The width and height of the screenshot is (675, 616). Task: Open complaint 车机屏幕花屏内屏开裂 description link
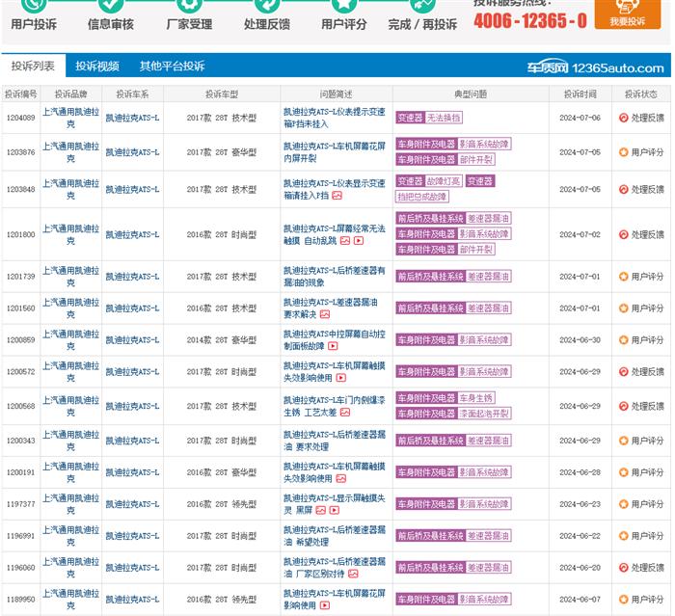tap(334, 152)
